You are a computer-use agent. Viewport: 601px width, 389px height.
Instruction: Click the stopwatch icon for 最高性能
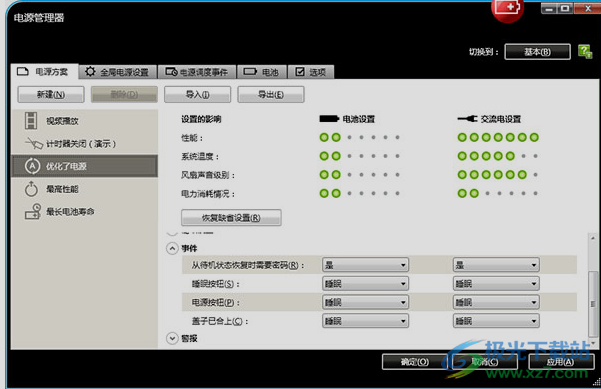pyautogui.click(x=31, y=188)
